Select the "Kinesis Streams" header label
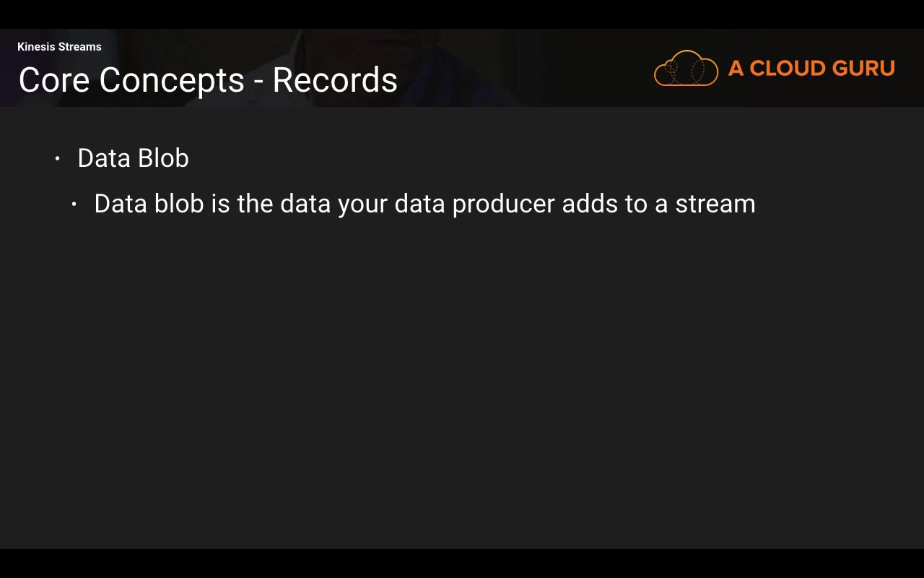Screen dimensions: 924x578 tap(59, 47)
